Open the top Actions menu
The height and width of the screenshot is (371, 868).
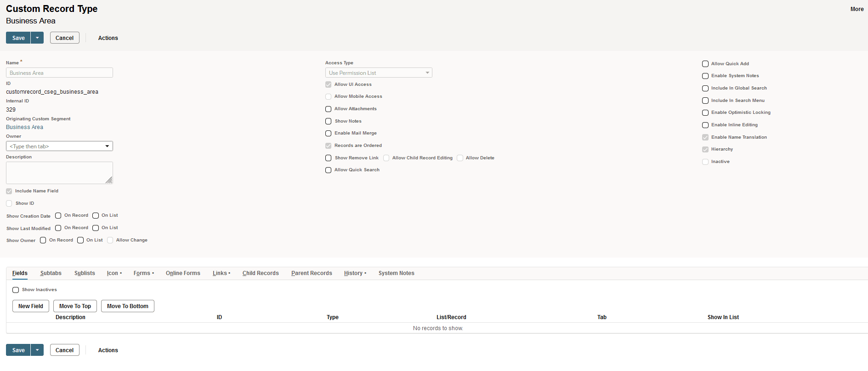[108, 38]
